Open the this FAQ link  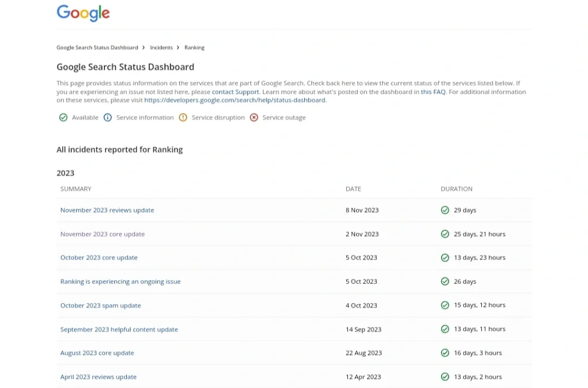433,92
